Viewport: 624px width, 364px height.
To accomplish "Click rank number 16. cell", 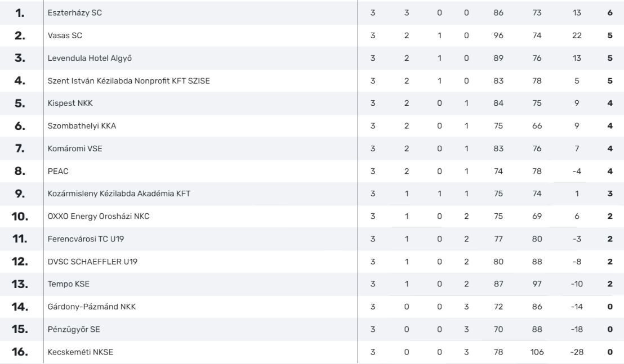I will pos(20,352).
